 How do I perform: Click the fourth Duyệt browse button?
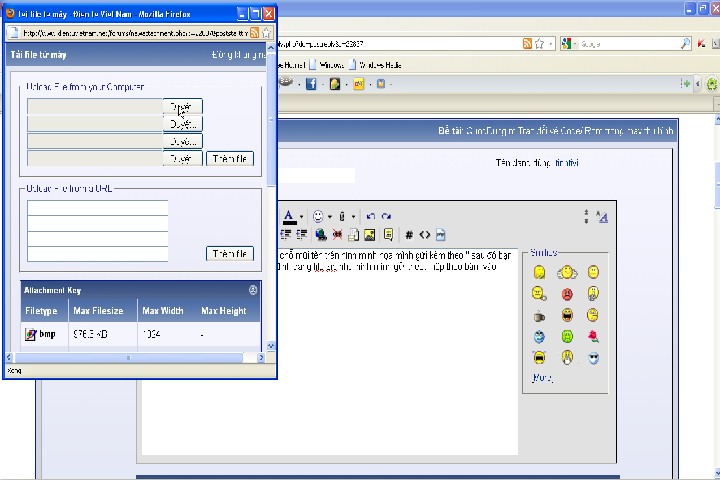pyautogui.click(x=183, y=158)
